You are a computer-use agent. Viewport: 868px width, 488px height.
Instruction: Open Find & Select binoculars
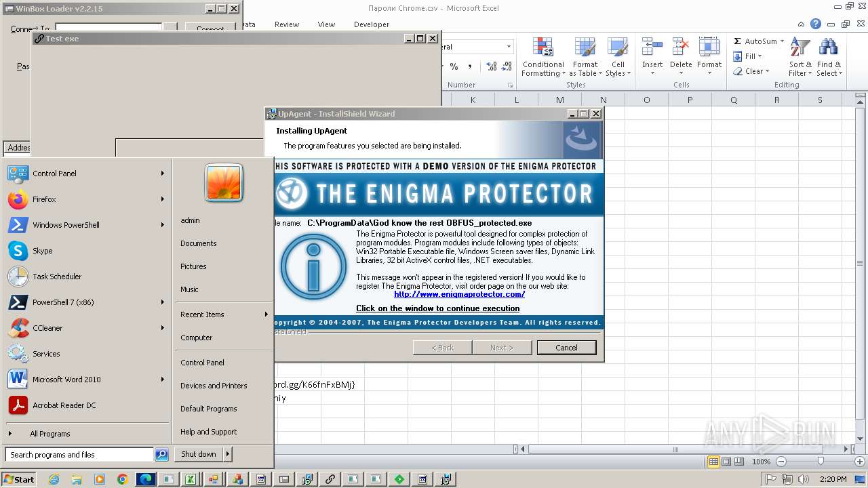(x=828, y=57)
